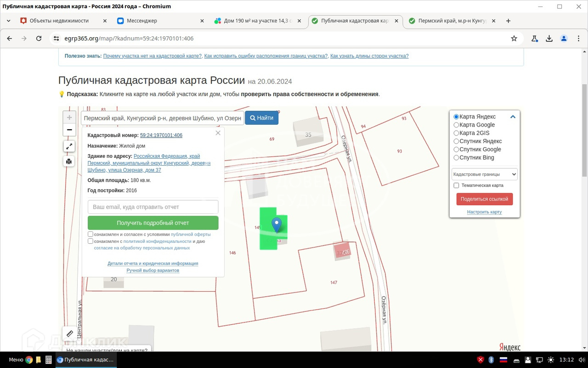Image resolution: width=588 pixels, height=368 pixels.
Task: Expand browser tab search dropdown
Action: click(8, 21)
